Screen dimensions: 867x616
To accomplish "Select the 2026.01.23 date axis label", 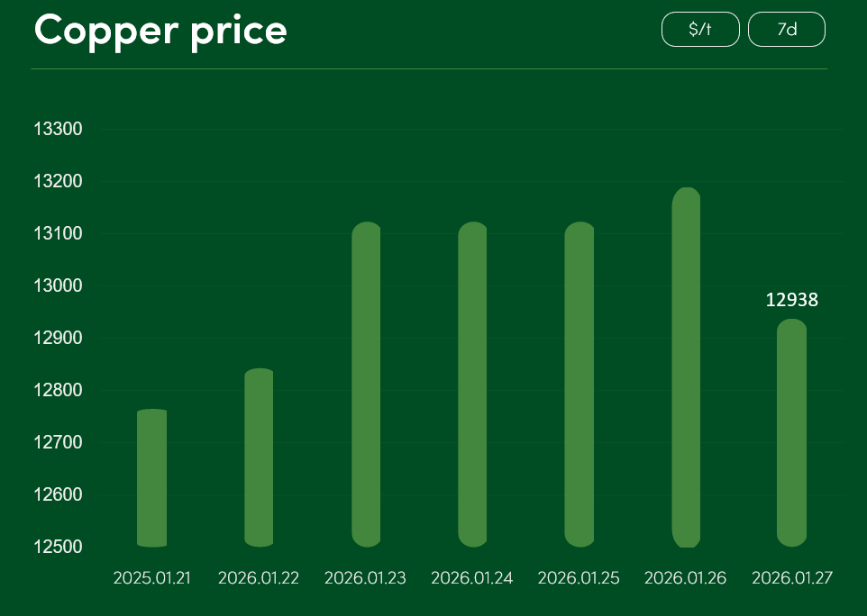I will [x=366, y=578].
